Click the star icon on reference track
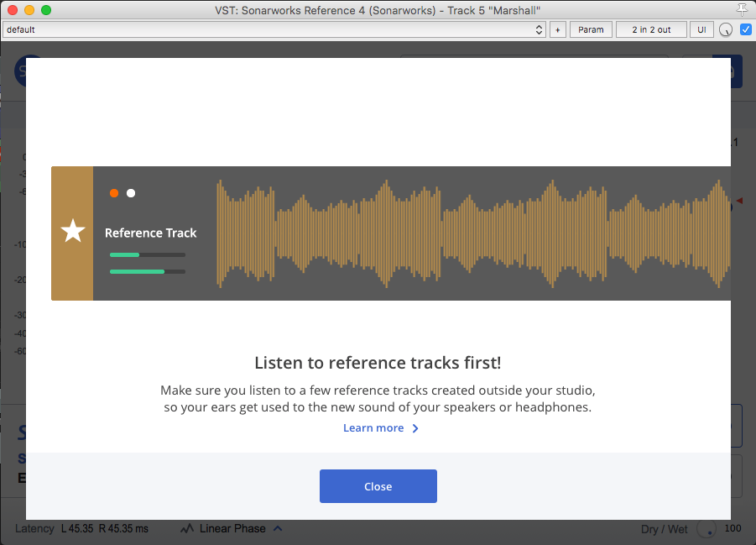The height and width of the screenshot is (545, 756). pos(73,231)
